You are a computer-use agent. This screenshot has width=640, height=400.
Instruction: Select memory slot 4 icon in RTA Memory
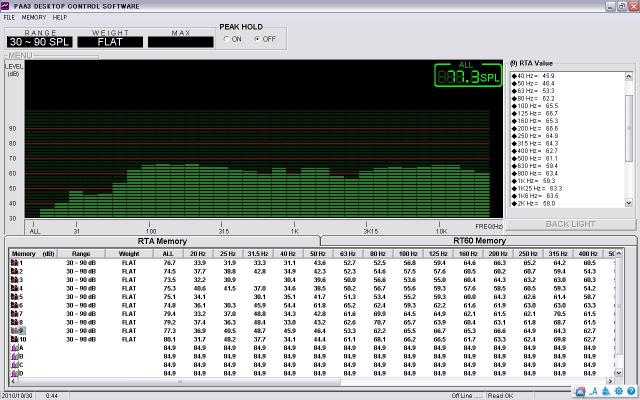[15, 289]
